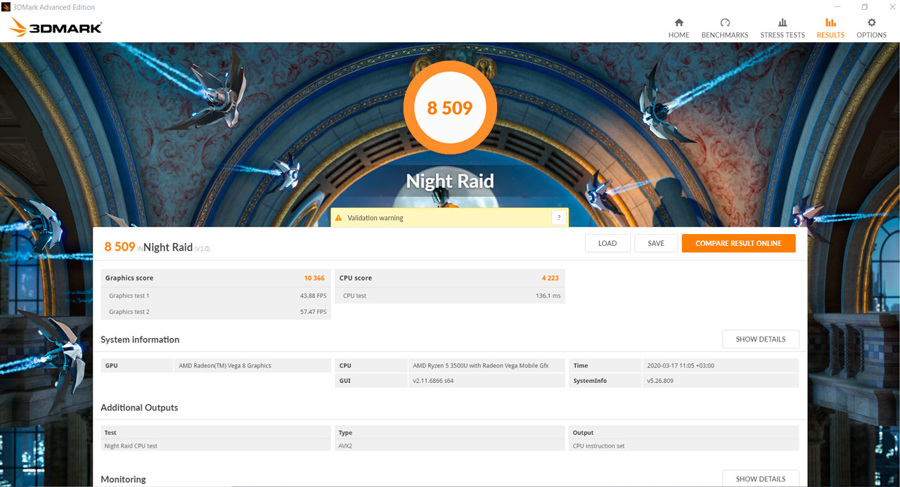Click the Home house icon

(678, 22)
